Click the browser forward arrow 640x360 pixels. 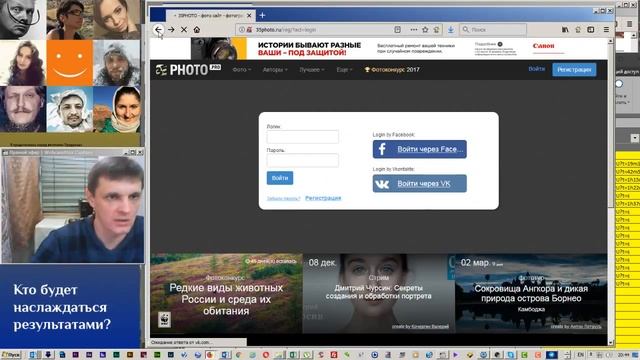[x=171, y=29]
